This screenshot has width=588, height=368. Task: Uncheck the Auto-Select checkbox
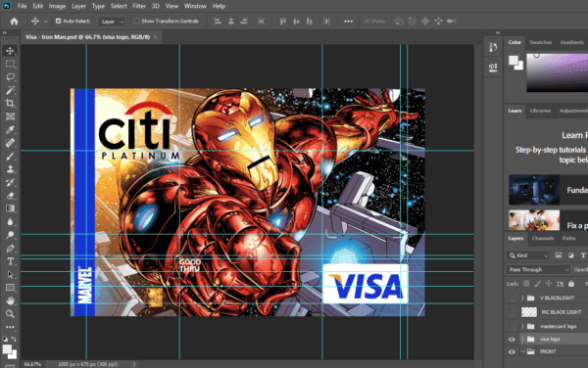pyautogui.click(x=58, y=21)
